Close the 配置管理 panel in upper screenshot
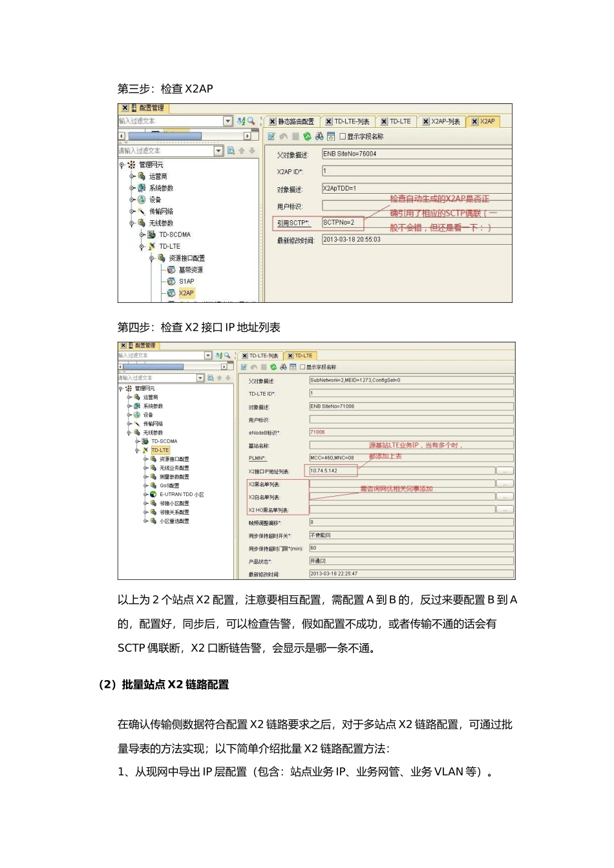Viewport: 614px width, 868px height. 124,108
